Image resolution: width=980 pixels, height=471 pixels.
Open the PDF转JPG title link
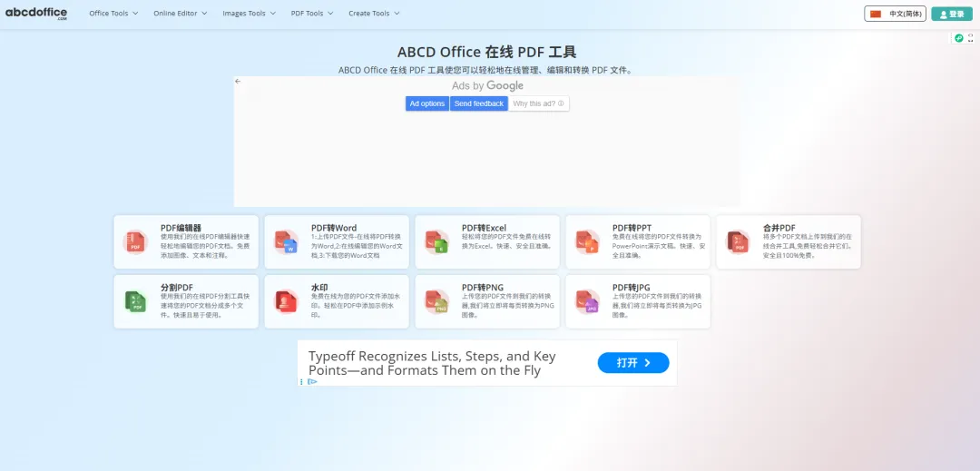tap(632, 288)
